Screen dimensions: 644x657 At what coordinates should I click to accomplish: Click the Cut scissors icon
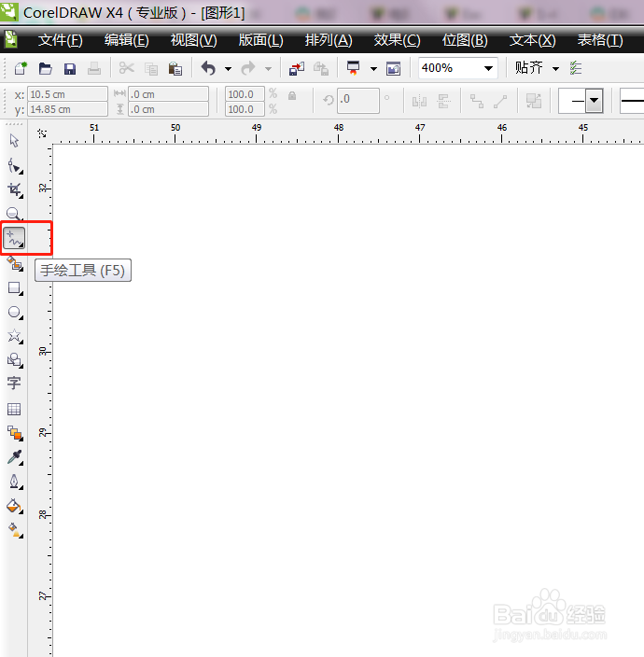point(126,68)
